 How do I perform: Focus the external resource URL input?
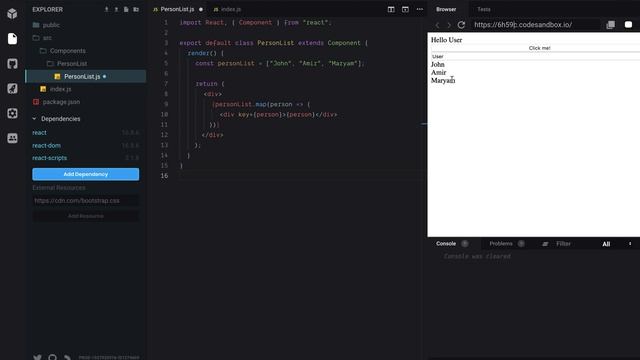86,200
